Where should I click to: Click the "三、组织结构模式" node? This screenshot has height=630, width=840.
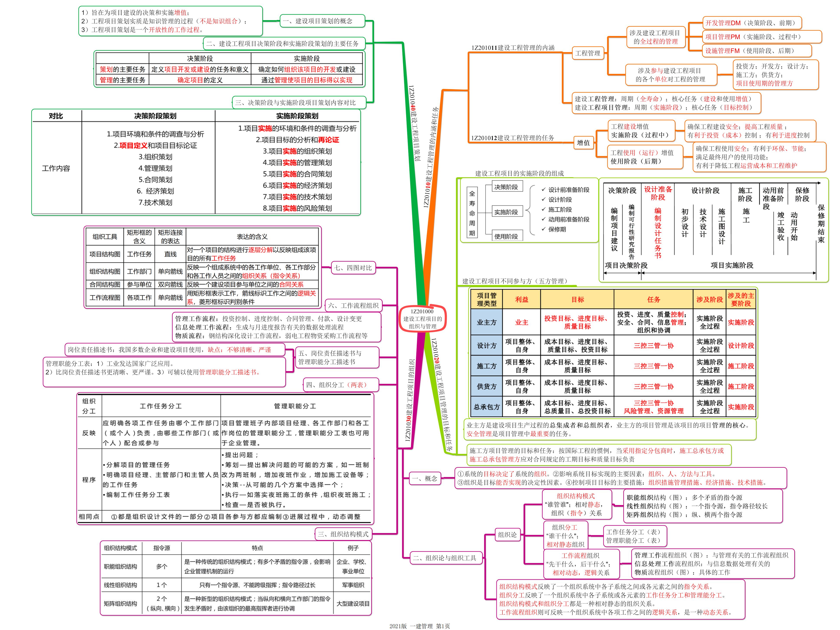coord(343,534)
